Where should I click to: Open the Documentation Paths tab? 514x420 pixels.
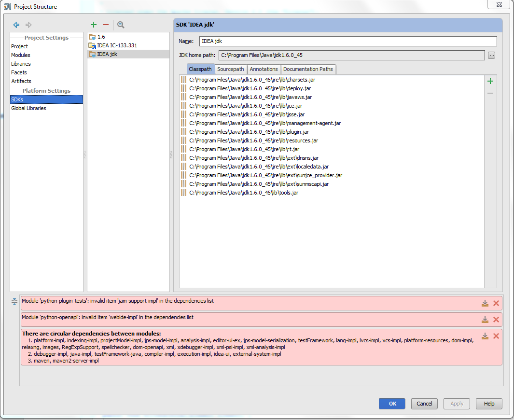(308, 69)
